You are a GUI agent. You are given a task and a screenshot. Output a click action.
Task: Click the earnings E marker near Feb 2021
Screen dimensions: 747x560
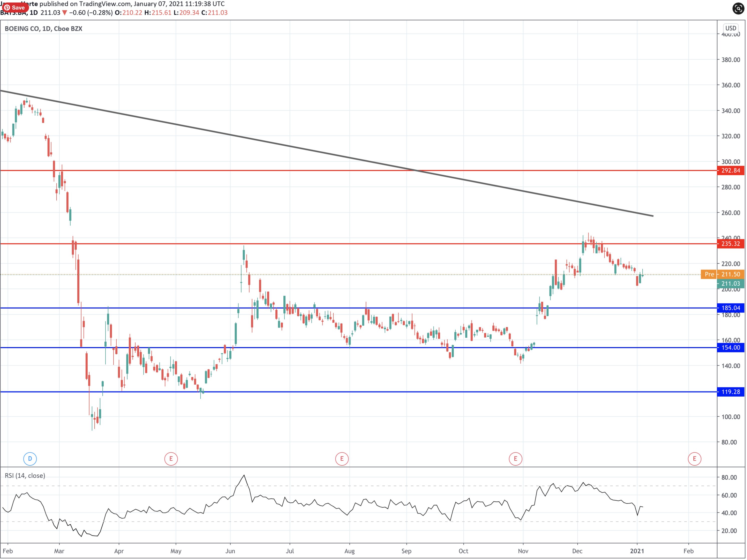pos(694,459)
